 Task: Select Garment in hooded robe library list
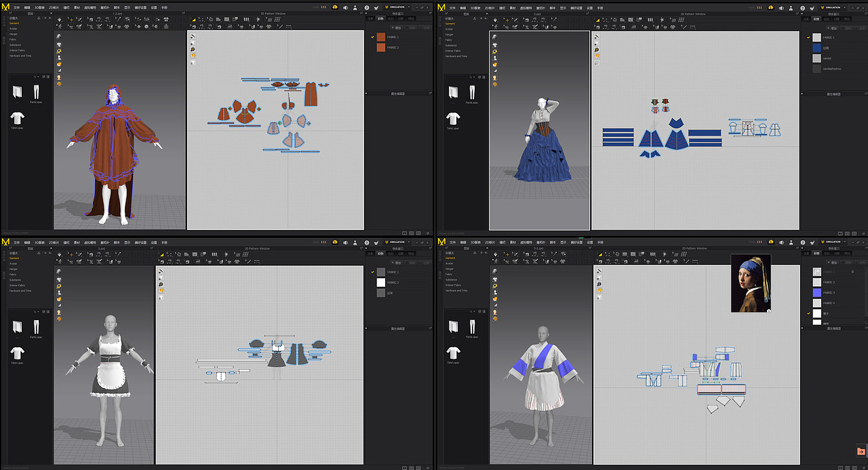pos(14,23)
